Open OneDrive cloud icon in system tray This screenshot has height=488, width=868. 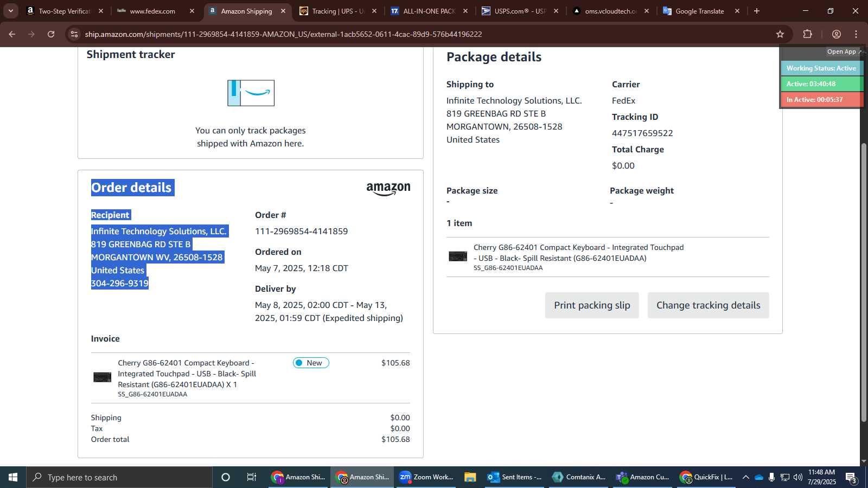(x=759, y=477)
